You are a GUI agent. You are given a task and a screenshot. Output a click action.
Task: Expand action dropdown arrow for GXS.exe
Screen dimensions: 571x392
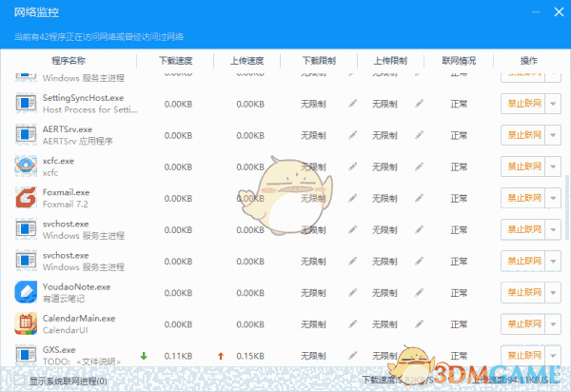pos(553,356)
